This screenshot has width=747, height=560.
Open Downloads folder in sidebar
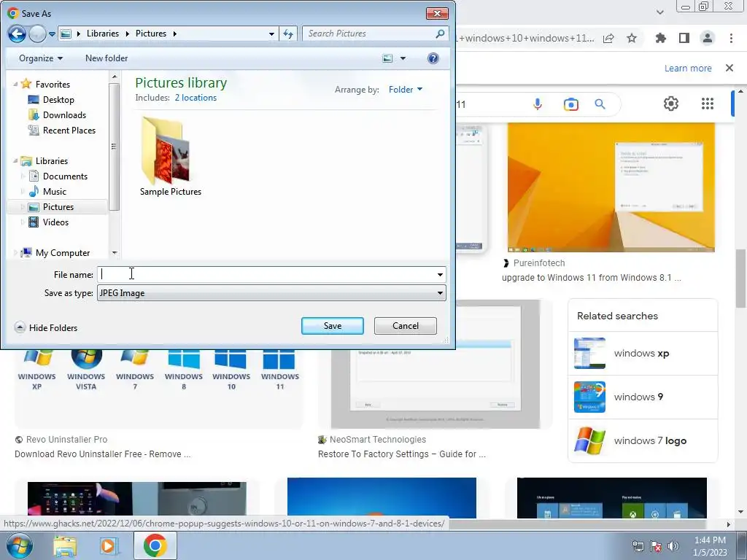[64, 114]
